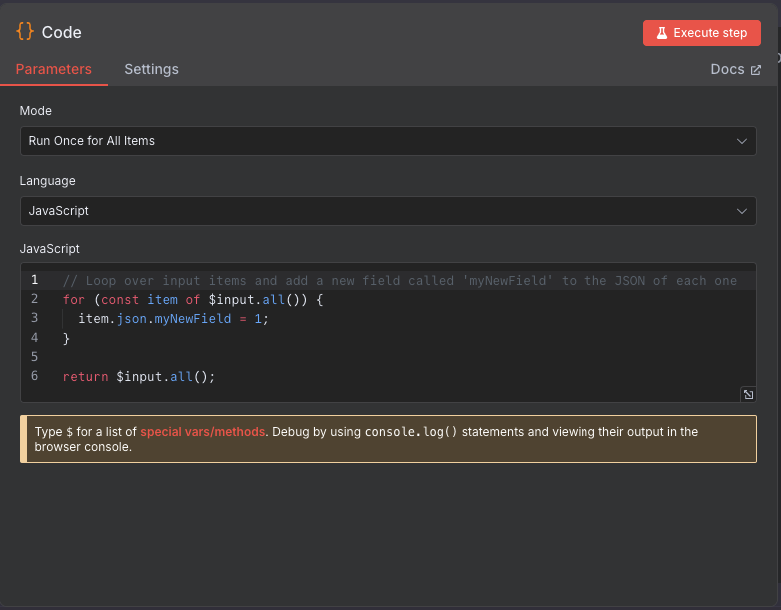Click the 'return $input.all();' line
Image resolution: width=781 pixels, height=610 pixels.
tap(139, 376)
